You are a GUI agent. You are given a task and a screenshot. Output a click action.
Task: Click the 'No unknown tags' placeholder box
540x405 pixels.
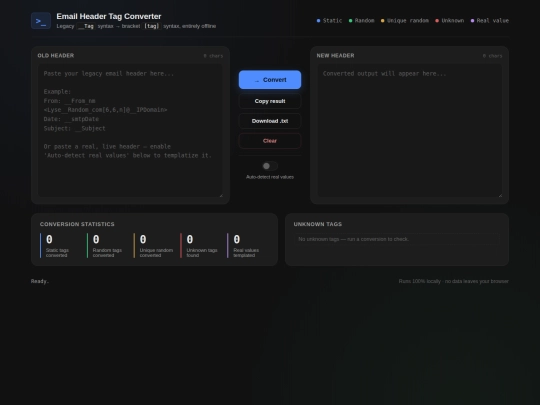[x=397, y=239]
